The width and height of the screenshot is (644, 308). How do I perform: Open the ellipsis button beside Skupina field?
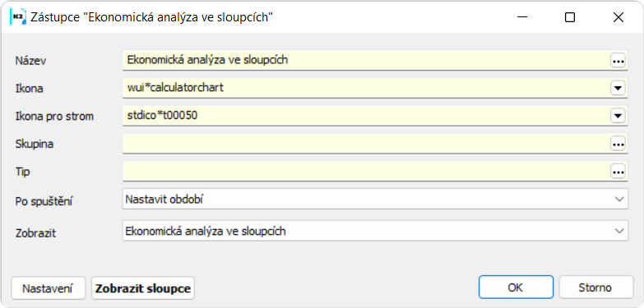point(618,144)
